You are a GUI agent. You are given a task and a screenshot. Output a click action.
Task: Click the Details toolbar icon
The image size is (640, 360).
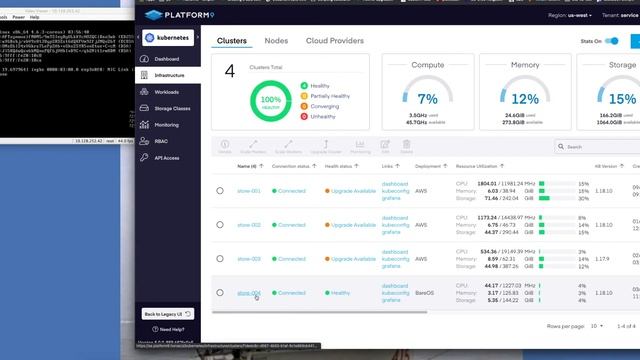(x=224, y=147)
